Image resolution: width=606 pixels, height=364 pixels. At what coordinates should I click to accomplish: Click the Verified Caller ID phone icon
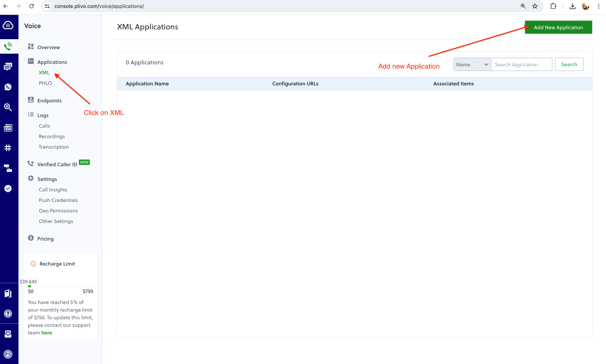(31, 163)
